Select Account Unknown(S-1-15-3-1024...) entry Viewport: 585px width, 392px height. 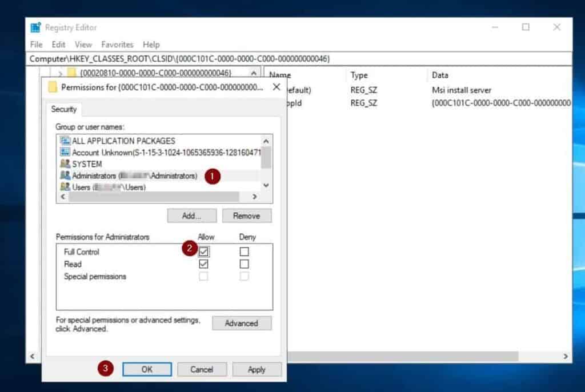(x=161, y=153)
